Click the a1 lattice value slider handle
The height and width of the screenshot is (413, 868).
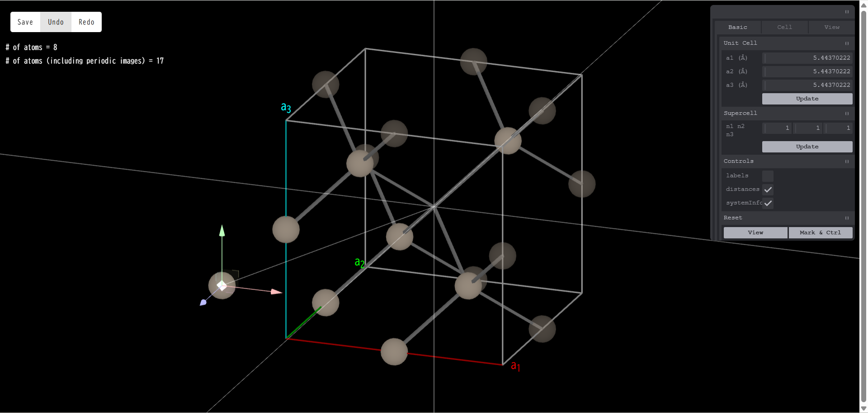764,58
